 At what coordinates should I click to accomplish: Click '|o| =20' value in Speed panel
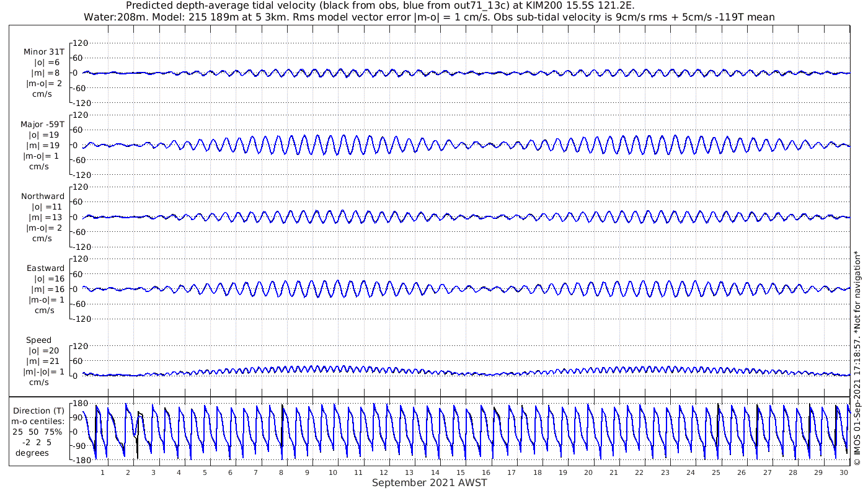(x=45, y=350)
